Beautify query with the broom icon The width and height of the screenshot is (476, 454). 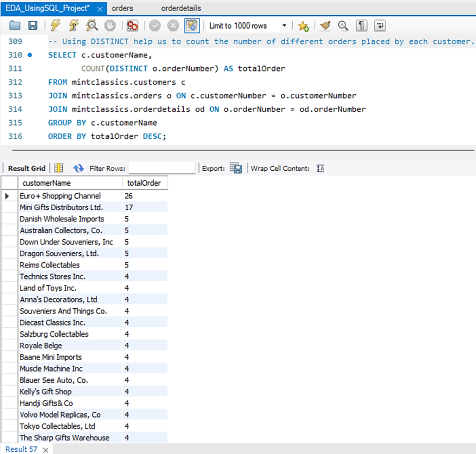[325, 25]
